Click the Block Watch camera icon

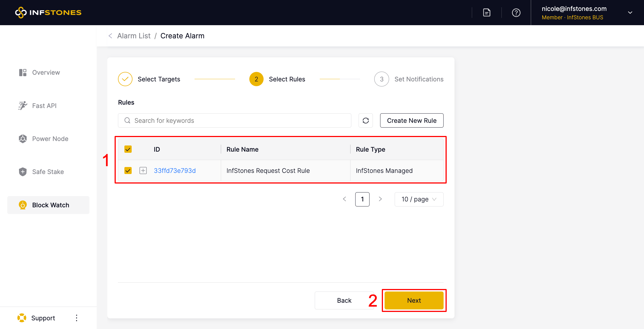[23, 205]
